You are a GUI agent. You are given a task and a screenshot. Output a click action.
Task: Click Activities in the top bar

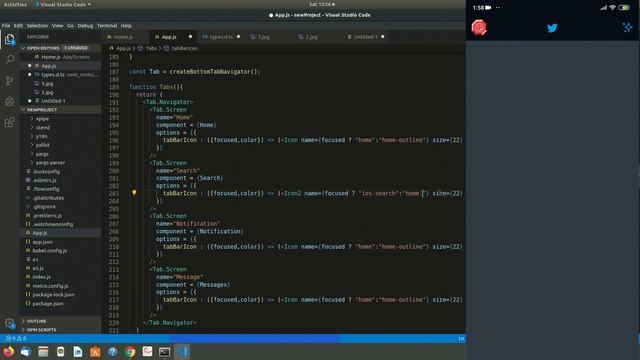tap(15, 4)
